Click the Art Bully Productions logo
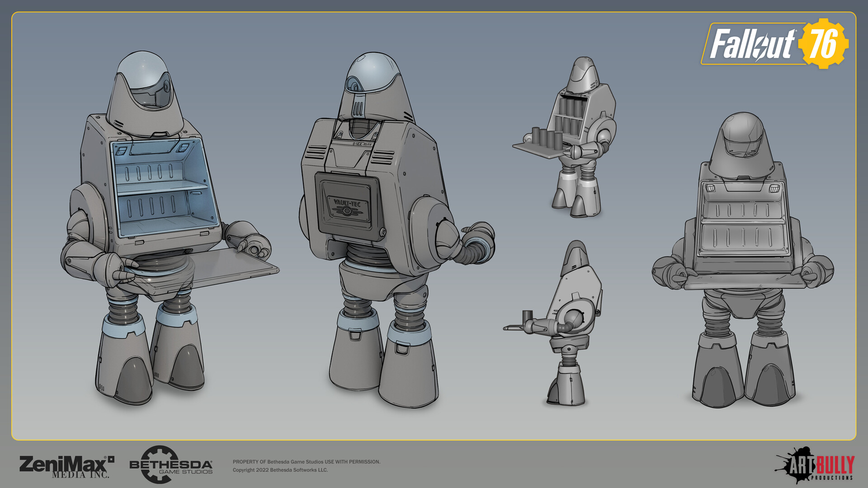868x488 pixels. tap(815, 465)
